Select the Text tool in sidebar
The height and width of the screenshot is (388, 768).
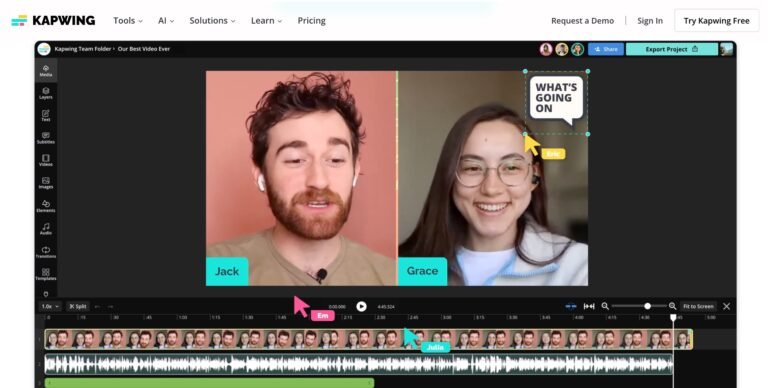(x=46, y=116)
